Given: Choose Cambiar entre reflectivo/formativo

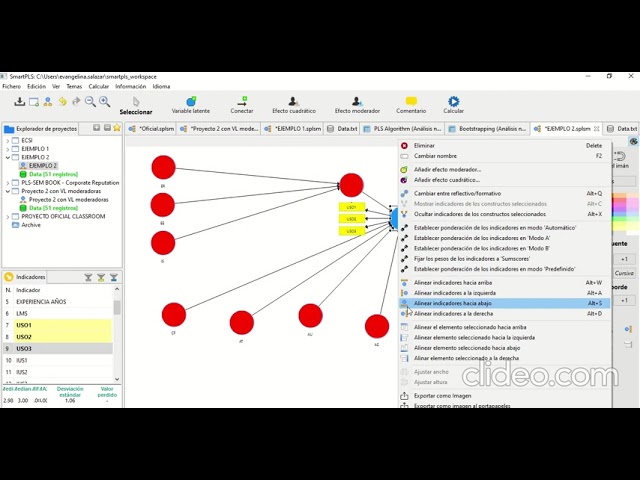Looking at the screenshot, I should point(504,193).
